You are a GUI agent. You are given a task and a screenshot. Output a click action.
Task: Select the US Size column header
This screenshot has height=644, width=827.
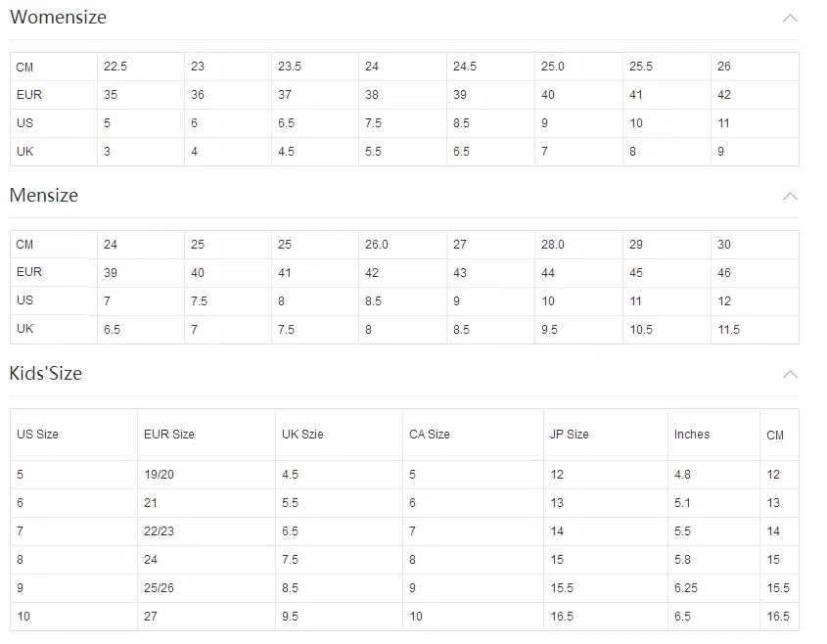tap(37, 435)
